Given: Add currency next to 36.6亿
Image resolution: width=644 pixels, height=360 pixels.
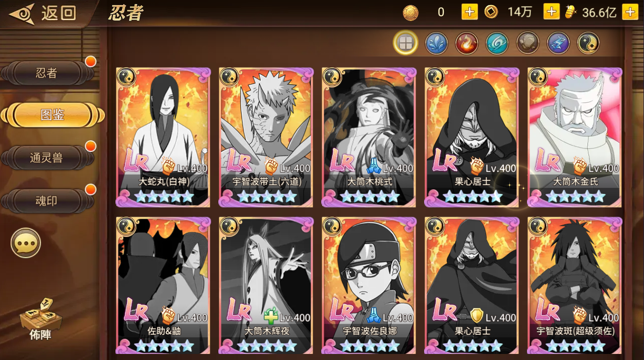Looking at the screenshot, I should (x=630, y=12).
